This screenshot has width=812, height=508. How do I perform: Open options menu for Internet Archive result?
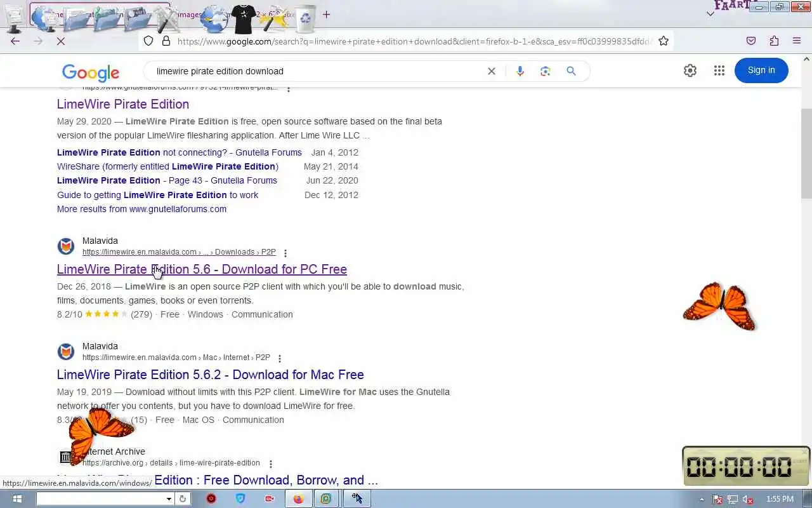271,464
